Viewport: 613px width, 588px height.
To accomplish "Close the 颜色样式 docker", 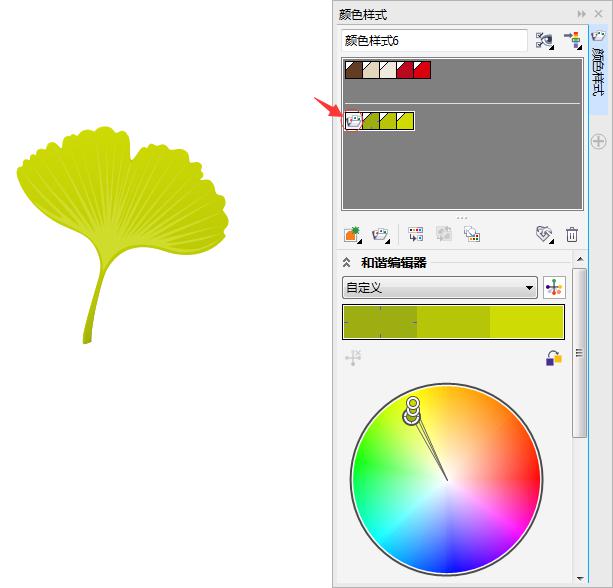I will pyautogui.click(x=598, y=14).
